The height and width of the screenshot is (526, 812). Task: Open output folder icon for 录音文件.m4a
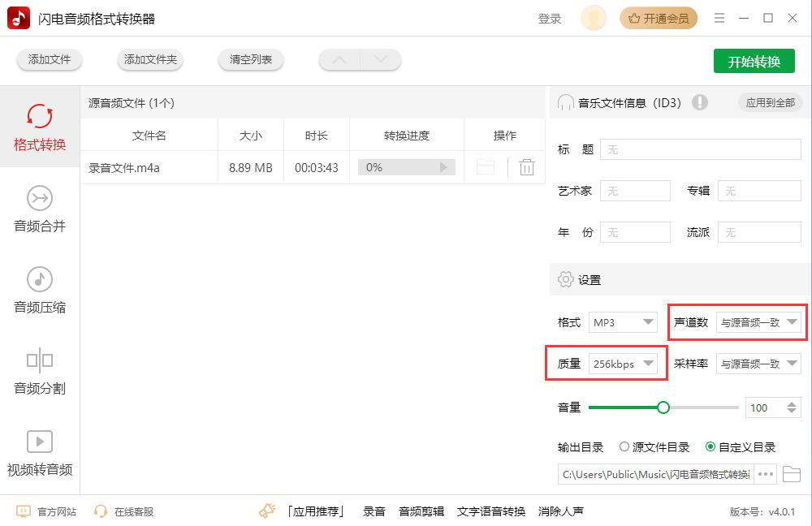click(485, 166)
